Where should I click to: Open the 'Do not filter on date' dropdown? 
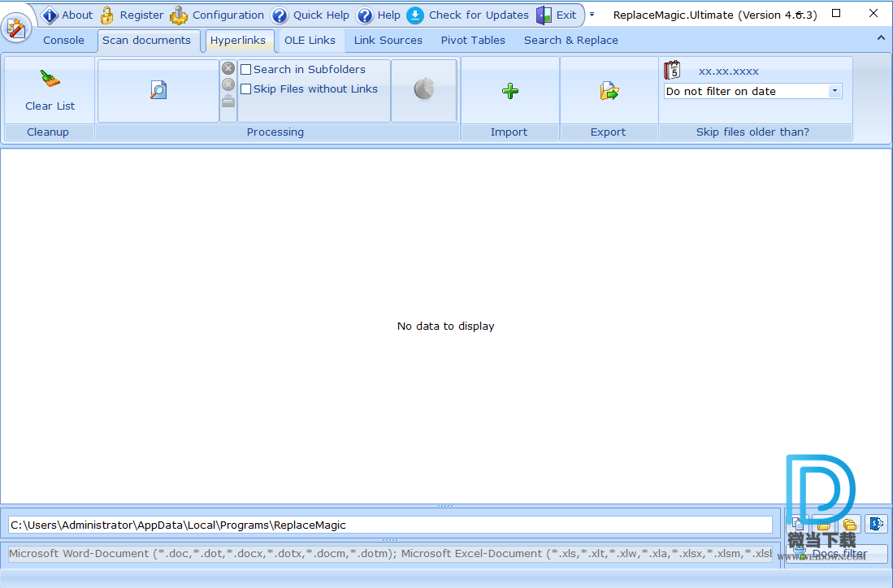point(835,91)
